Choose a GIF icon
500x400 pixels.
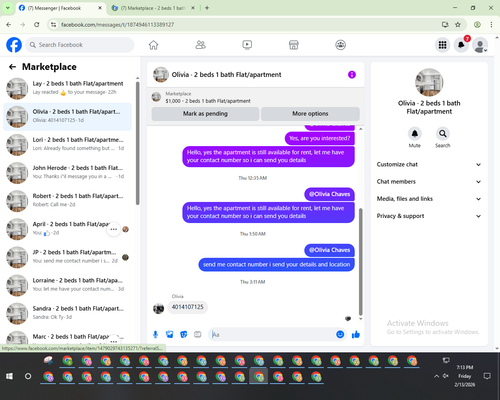[198, 334]
